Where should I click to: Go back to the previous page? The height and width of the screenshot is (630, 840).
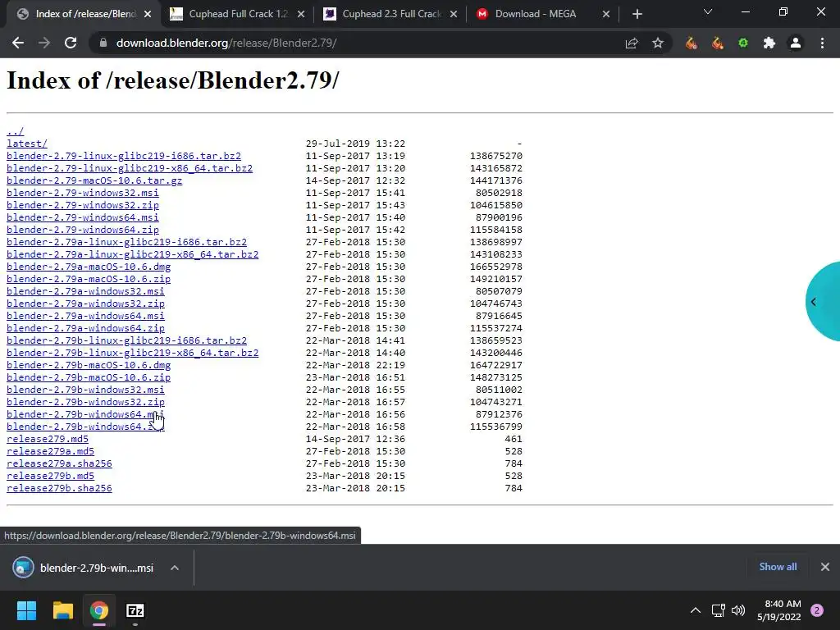(18, 43)
